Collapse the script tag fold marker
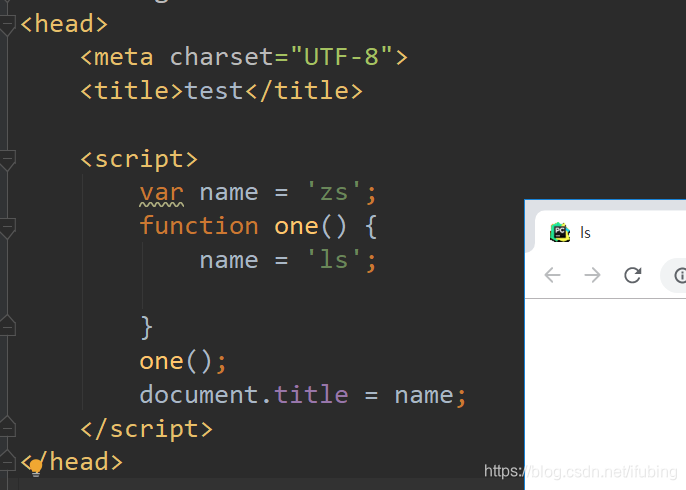 tap(7, 160)
